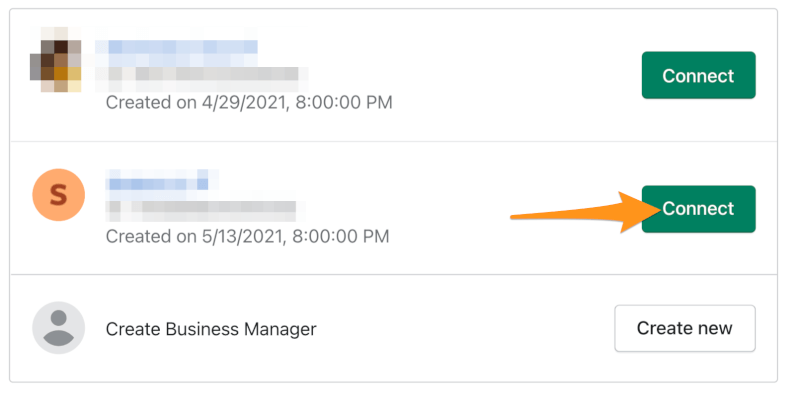Click the Create Business Manager label
This screenshot has height=402, width=800.
point(211,329)
